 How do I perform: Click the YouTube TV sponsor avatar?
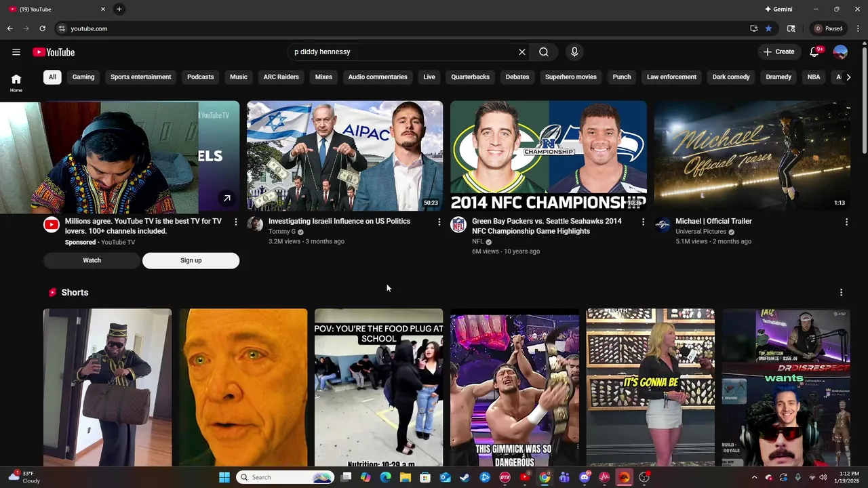[52, 224]
